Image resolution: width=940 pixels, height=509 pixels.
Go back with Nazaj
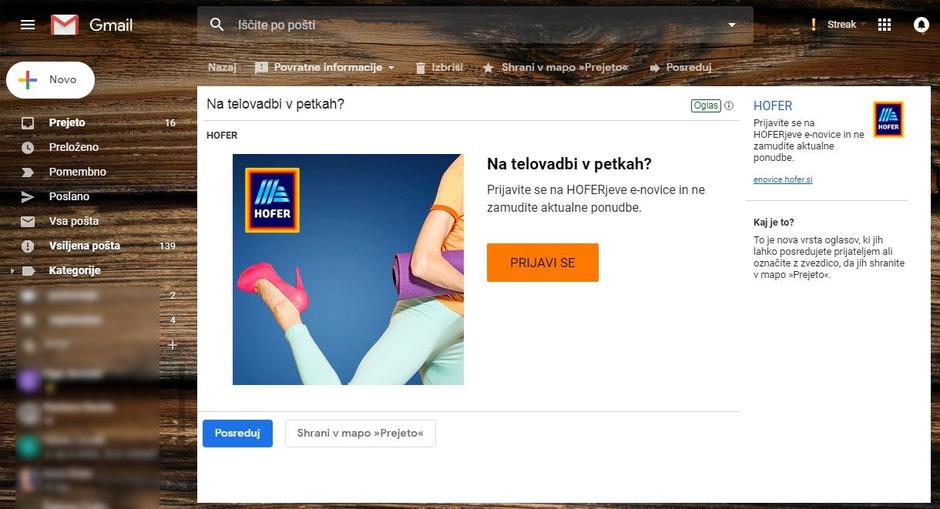pyautogui.click(x=222, y=67)
